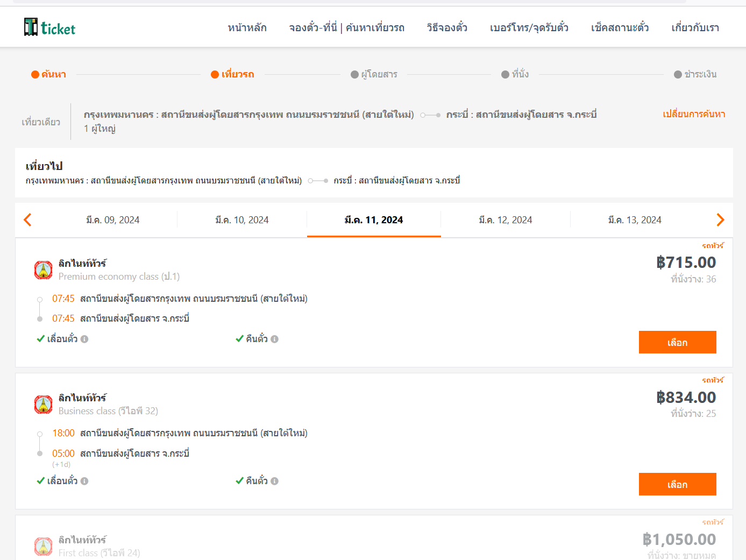746x560 pixels.
Task: Switch to มี.ค. 10, 2024 date tab
Action: point(241,220)
